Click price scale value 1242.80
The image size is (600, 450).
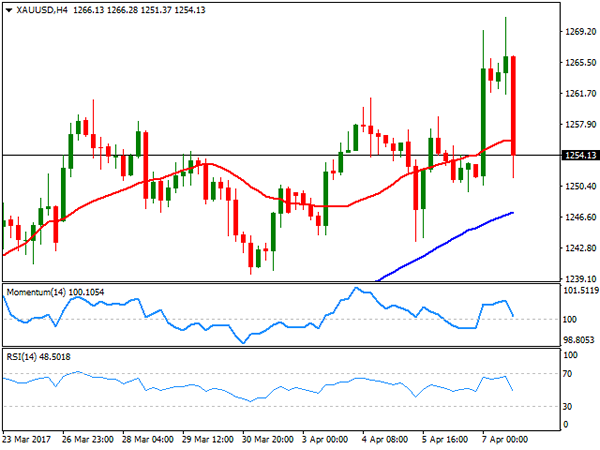pyautogui.click(x=580, y=248)
